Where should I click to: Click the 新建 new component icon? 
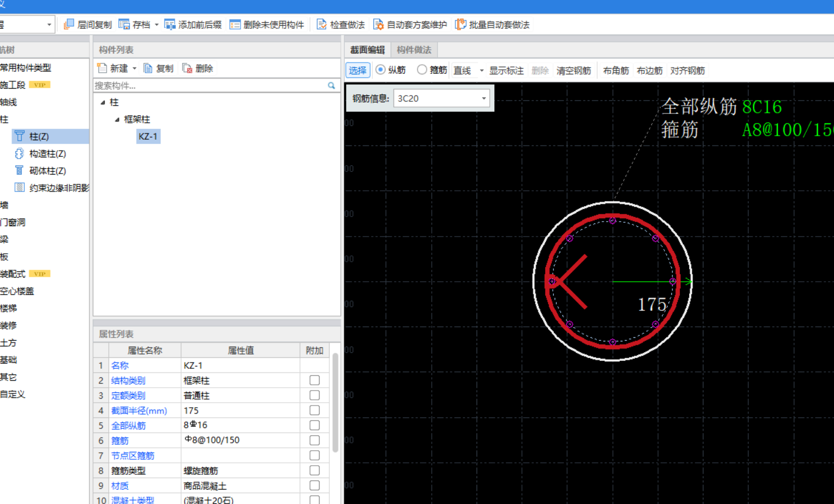[102, 68]
